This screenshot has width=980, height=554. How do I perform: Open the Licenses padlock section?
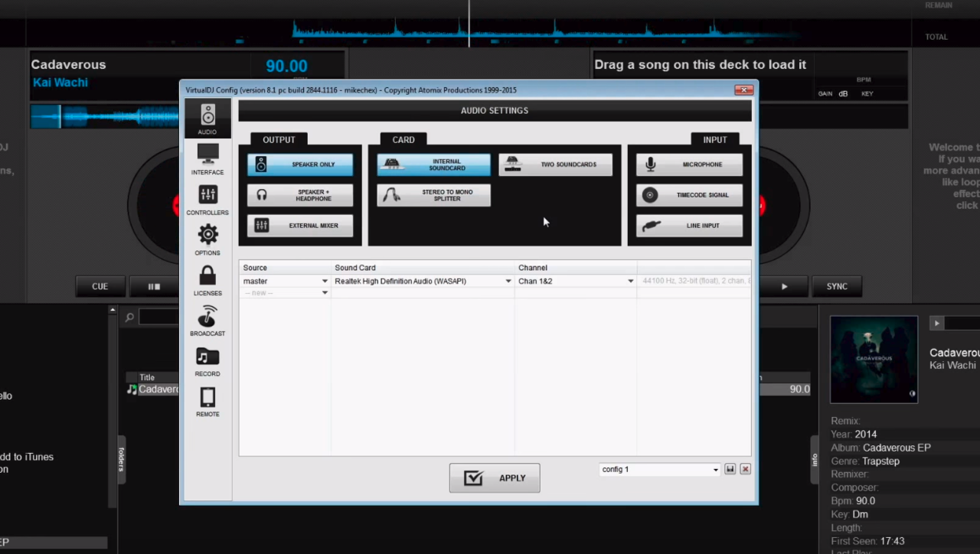point(207,280)
